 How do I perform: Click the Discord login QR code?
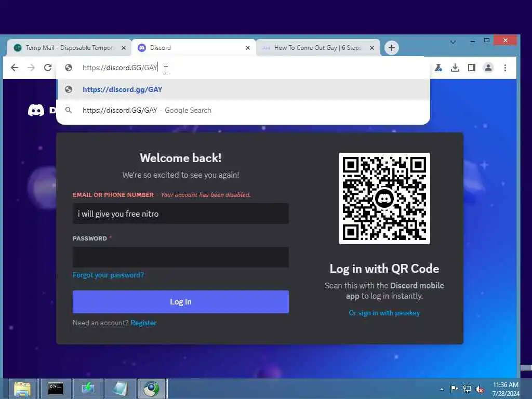click(384, 198)
